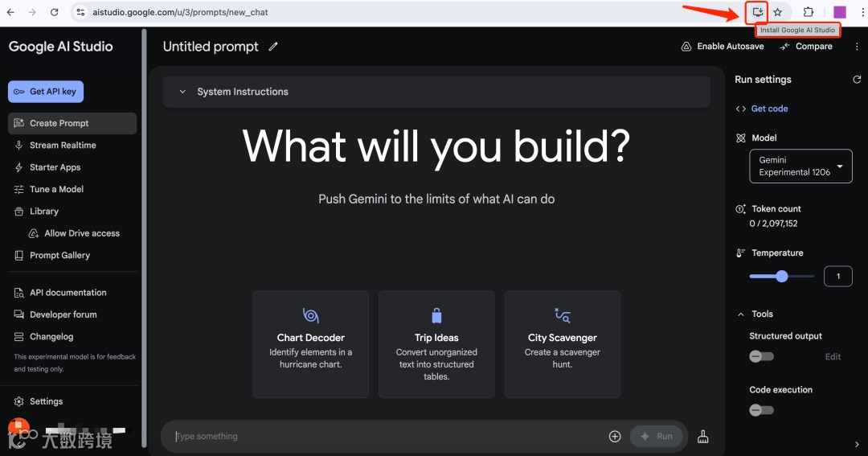This screenshot has width=868, height=456.
Task: Click the Compare button
Action: pyautogui.click(x=806, y=47)
